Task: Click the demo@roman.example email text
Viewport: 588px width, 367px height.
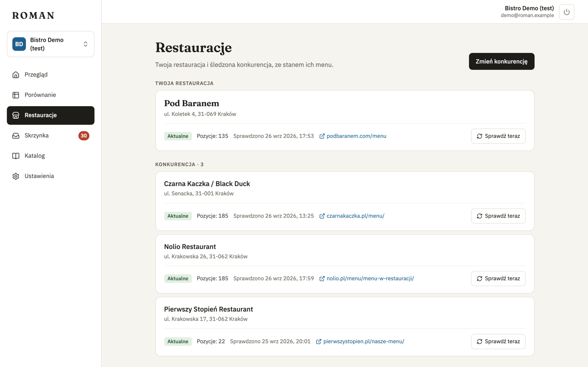Action: 527,16
